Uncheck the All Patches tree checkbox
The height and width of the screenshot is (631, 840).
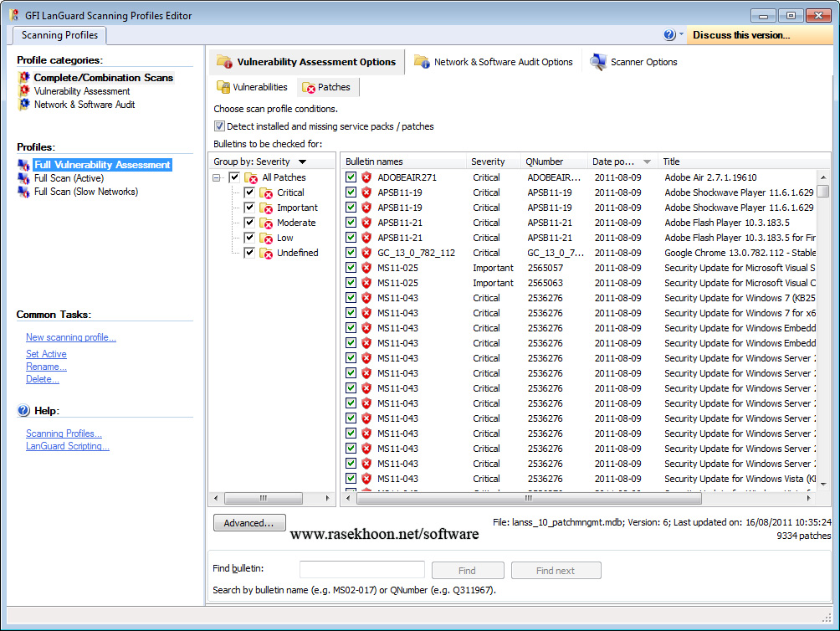point(234,177)
